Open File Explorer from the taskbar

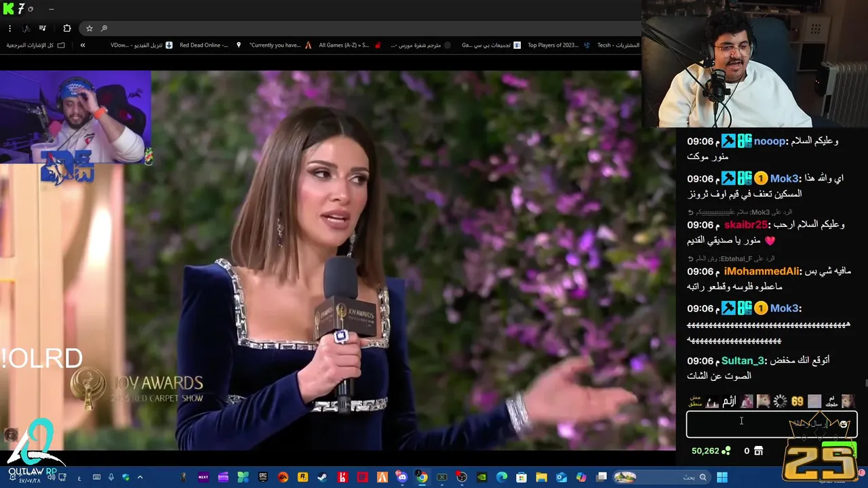pyautogui.click(x=542, y=478)
